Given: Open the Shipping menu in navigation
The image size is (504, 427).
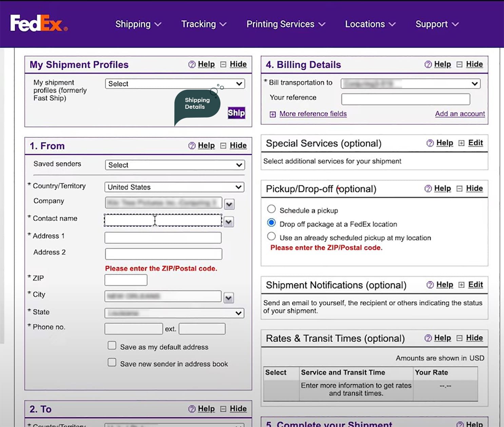Looking at the screenshot, I should pyautogui.click(x=138, y=24).
